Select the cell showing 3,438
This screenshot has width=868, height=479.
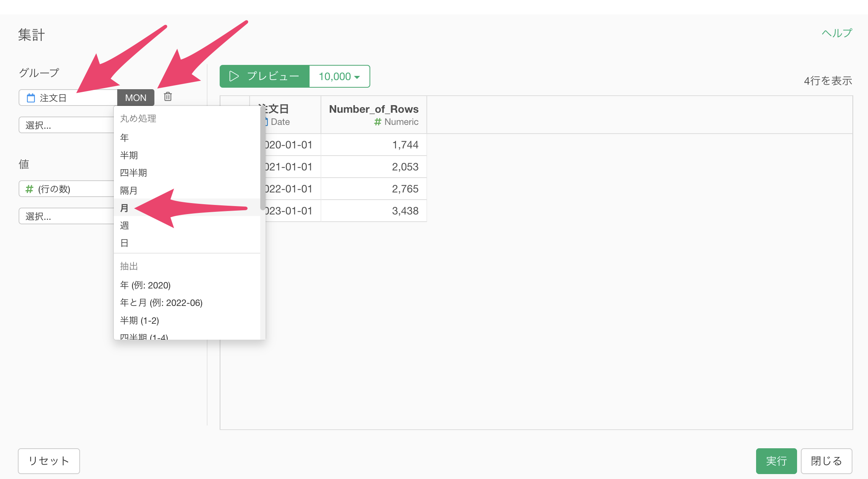click(x=374, y=211)
